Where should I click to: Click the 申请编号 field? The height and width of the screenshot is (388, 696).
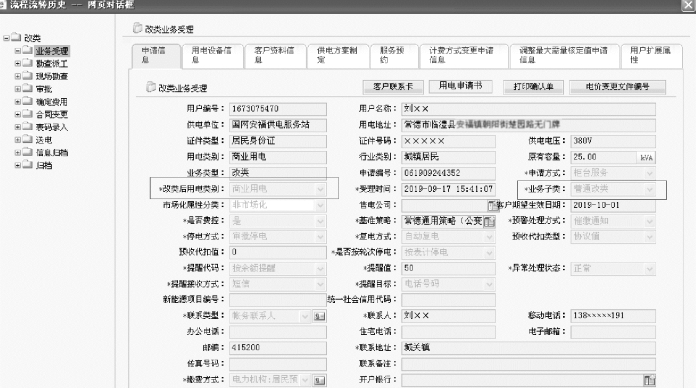point(448,173)
